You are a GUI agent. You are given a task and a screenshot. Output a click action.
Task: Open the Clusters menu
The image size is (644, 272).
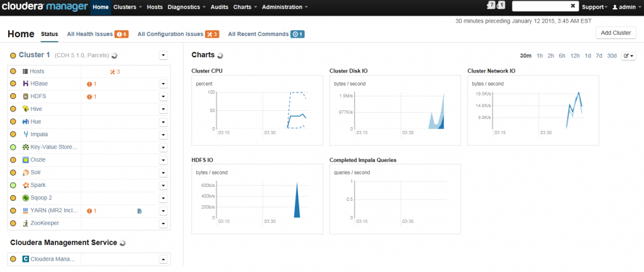[128, 7]
